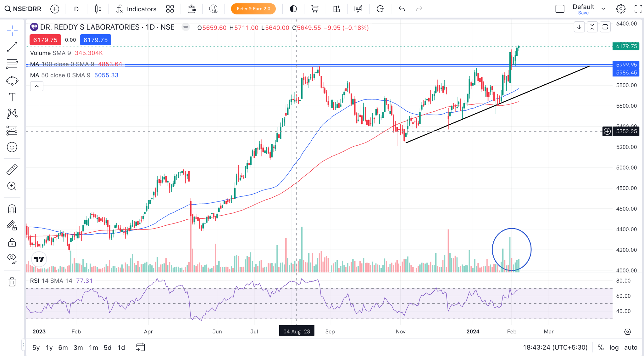
Task: Open the notes edit icon in toolbar
Action: 358,9
